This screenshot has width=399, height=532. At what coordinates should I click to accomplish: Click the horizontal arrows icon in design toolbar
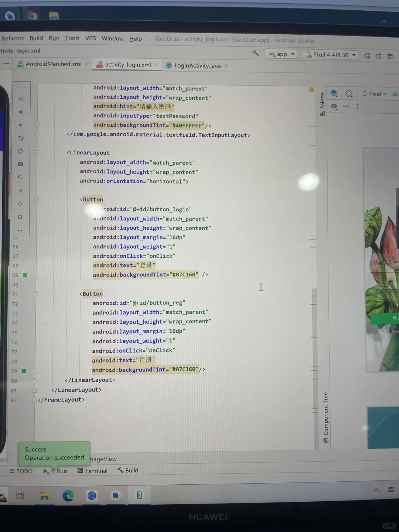tap(346, 106)
